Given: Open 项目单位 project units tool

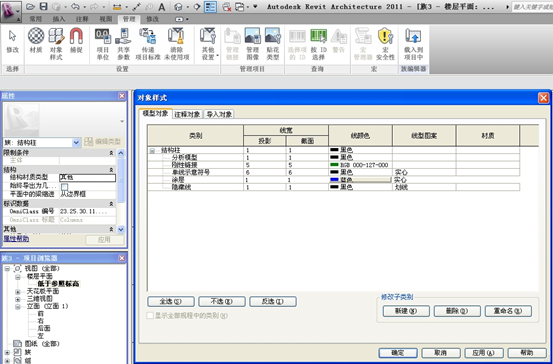Looking at the screenshot, I should (x=103, y=44).
